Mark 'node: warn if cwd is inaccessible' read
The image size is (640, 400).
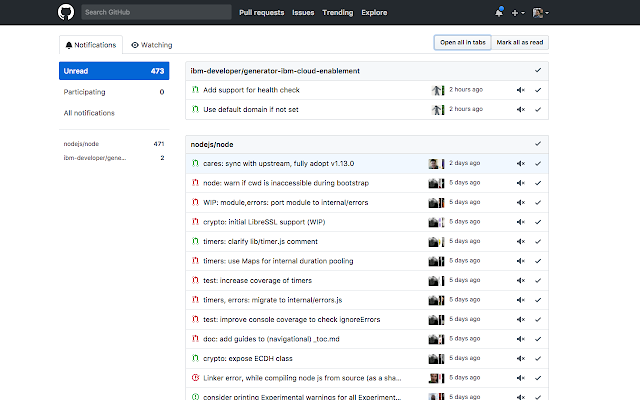point(538,183)
